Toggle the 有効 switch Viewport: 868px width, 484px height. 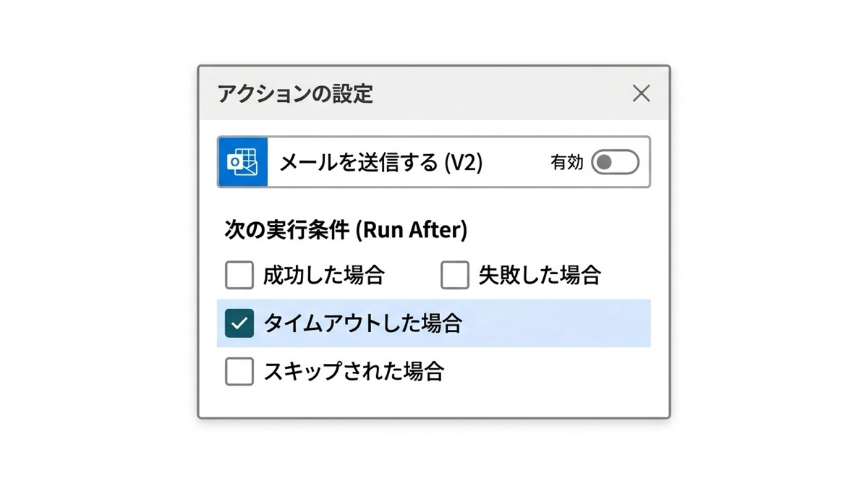pyautogui.click(x=615, y=162)
